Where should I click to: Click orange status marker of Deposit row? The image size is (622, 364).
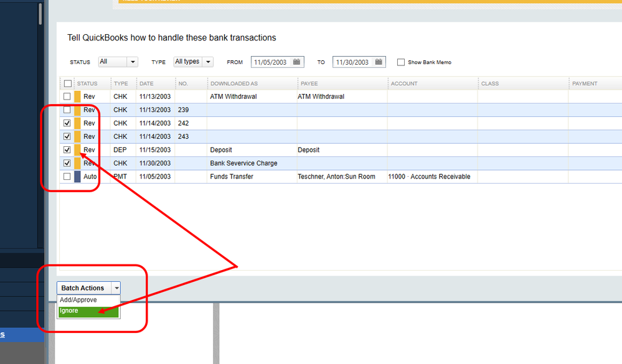pos(77,150)
